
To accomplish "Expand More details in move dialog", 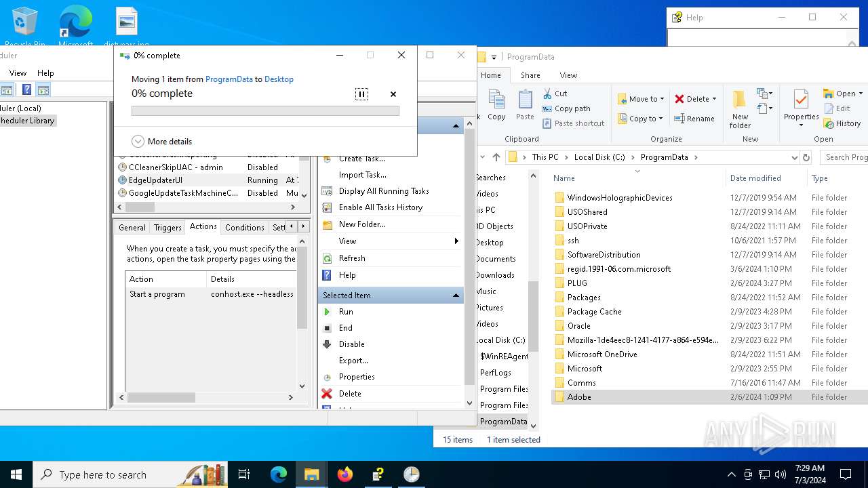I will (162, 142).
